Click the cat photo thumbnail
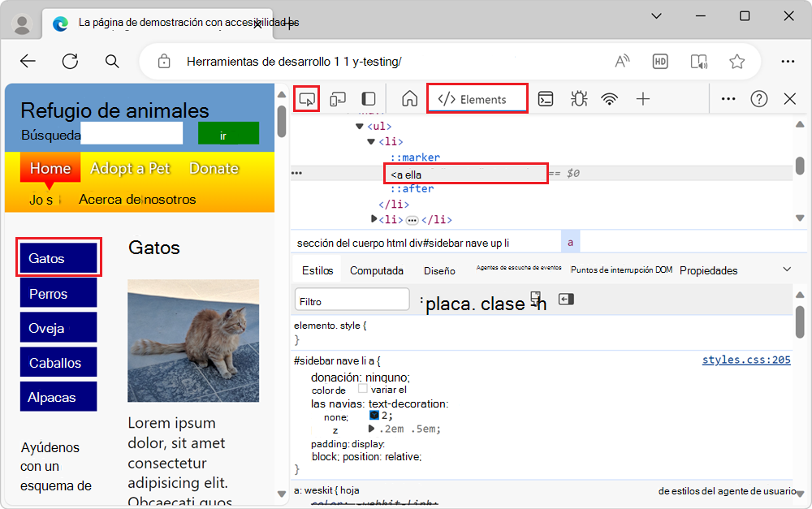 pyautogui.click(x=193, y=341)
